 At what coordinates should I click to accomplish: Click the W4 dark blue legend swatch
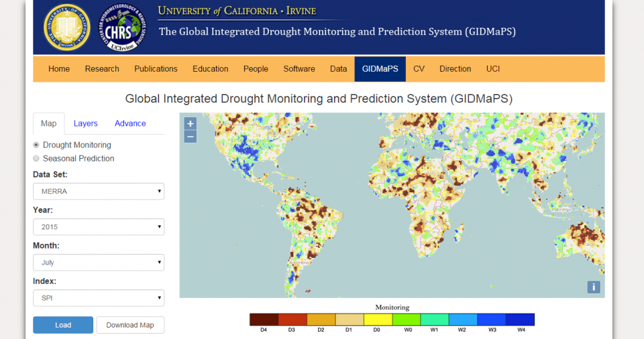[520, 320]
